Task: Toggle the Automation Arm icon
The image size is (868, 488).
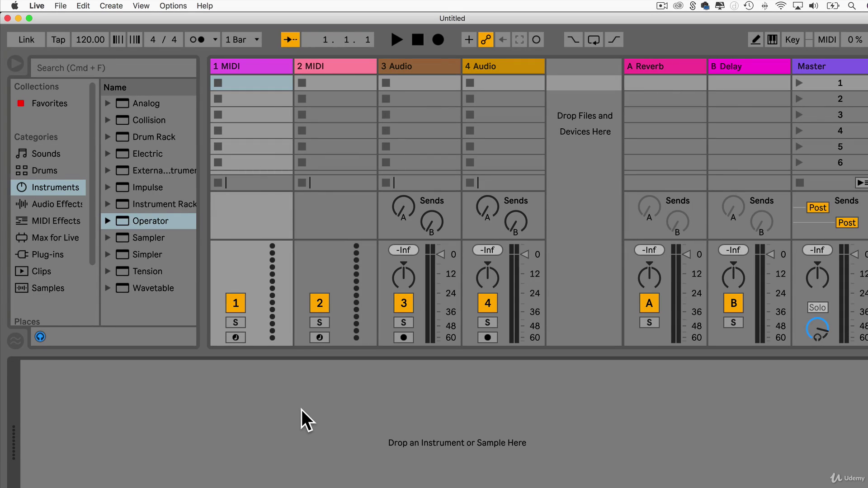Action: coord(486,40)
